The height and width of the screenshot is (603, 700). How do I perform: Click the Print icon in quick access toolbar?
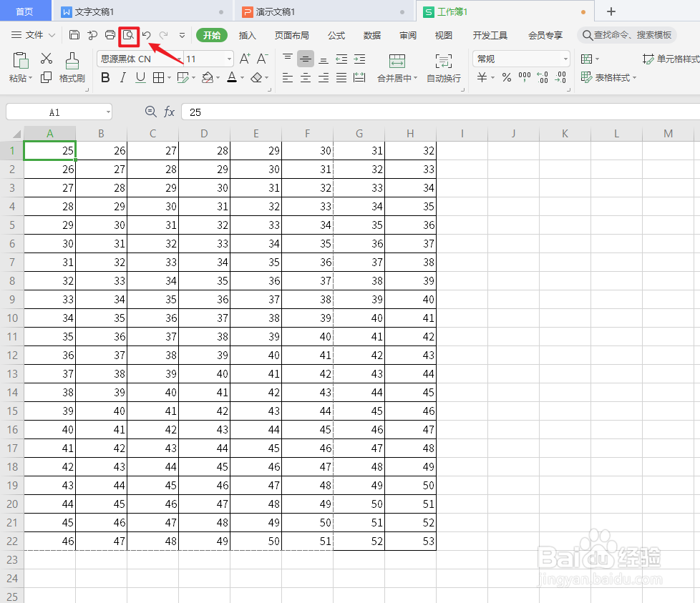pos(110,35)
